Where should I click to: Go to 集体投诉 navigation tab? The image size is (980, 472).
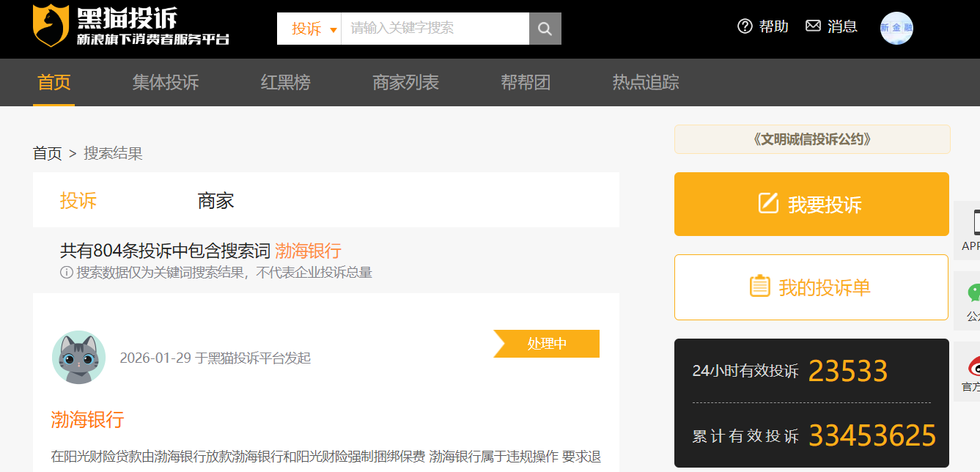coord(166,82)
